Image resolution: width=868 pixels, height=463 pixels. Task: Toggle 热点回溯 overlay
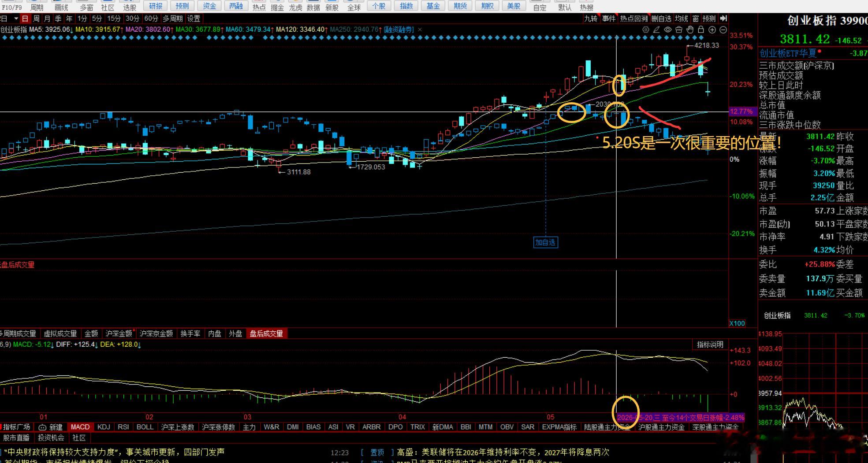tap(634, 19)
